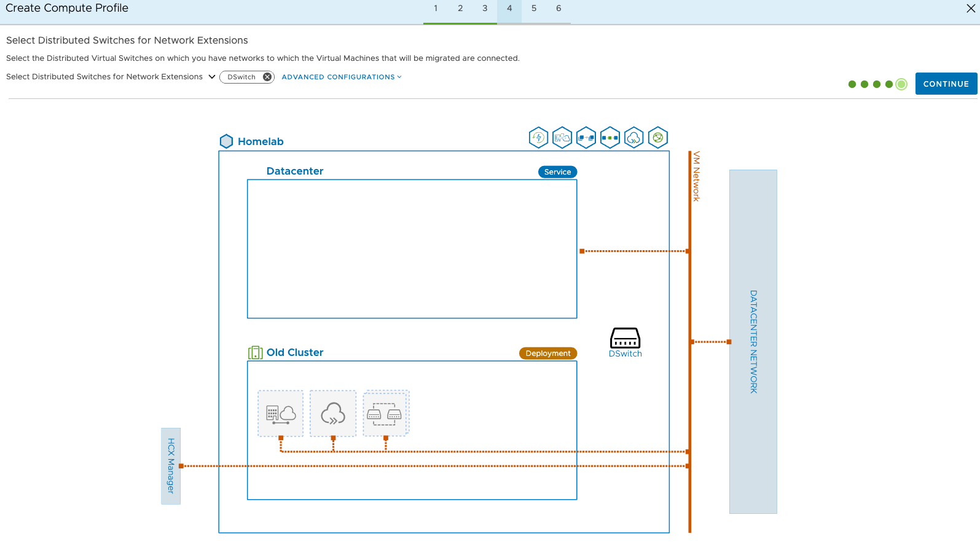Screen dimensions: 980x552
Task: Click the green globe hexagon service icon
Action: (x=657, y=138)
